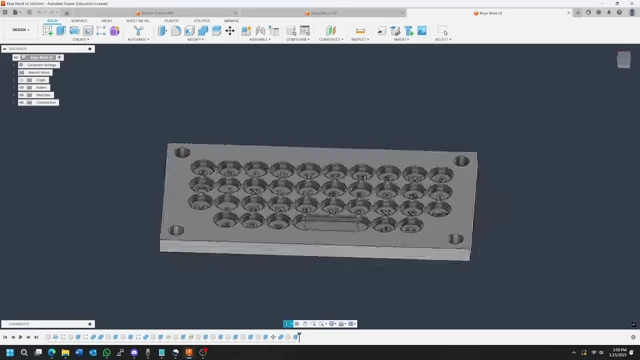Open the Design workspace dropdown

[20, 30]
